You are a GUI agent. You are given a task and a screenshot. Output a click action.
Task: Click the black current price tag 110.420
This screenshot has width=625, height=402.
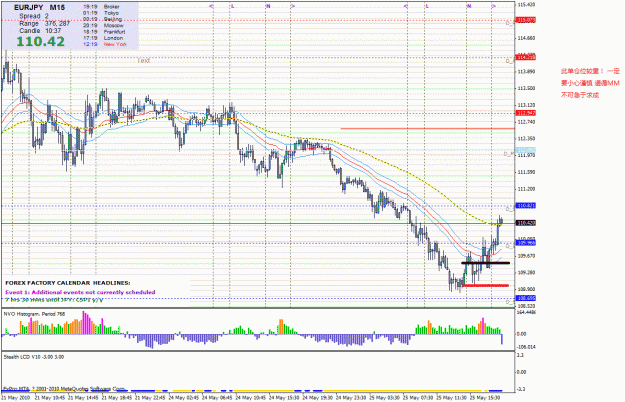tap(526, 223)
